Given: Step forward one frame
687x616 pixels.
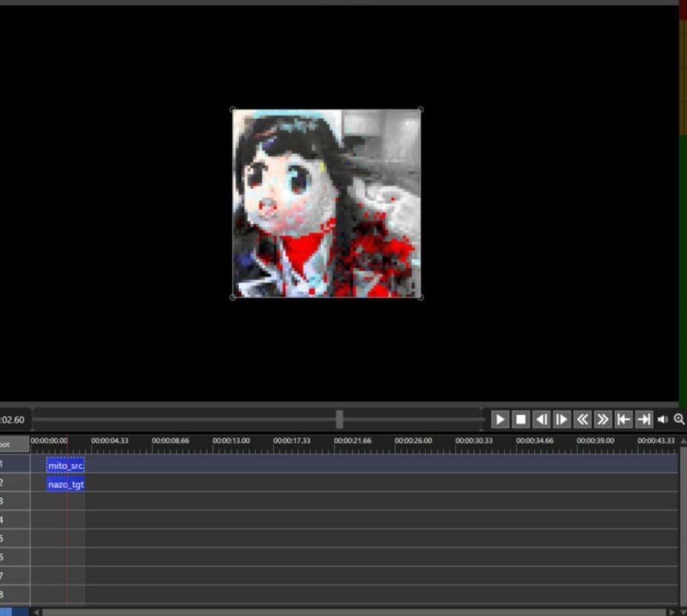Looking at the screenshot, I should [562, 419].
